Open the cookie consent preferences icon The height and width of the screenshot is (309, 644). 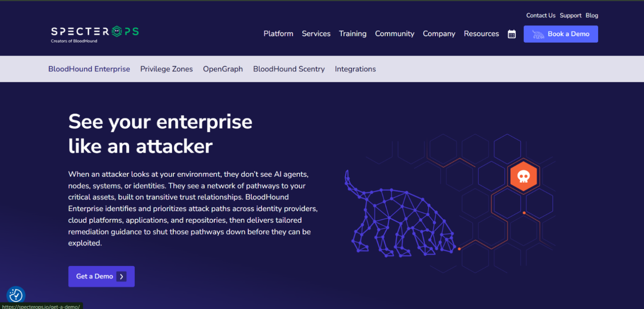coord(16,295)
